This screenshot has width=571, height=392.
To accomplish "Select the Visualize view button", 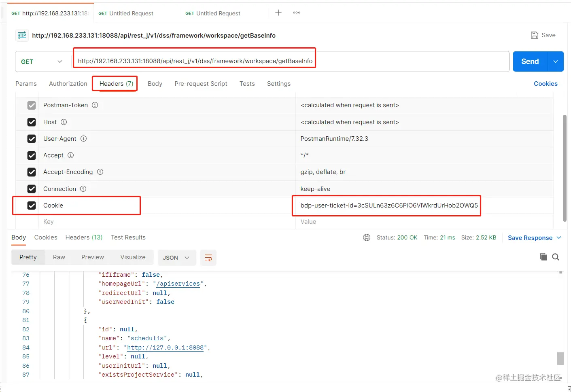I will click(x=133, y=257).
